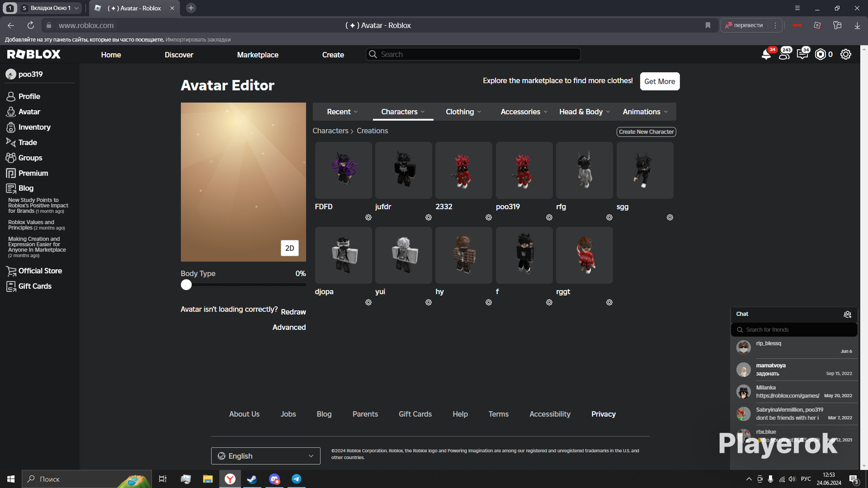Click the Roblox search field
Screen dimensions: 868x488
tap(473, 54)
